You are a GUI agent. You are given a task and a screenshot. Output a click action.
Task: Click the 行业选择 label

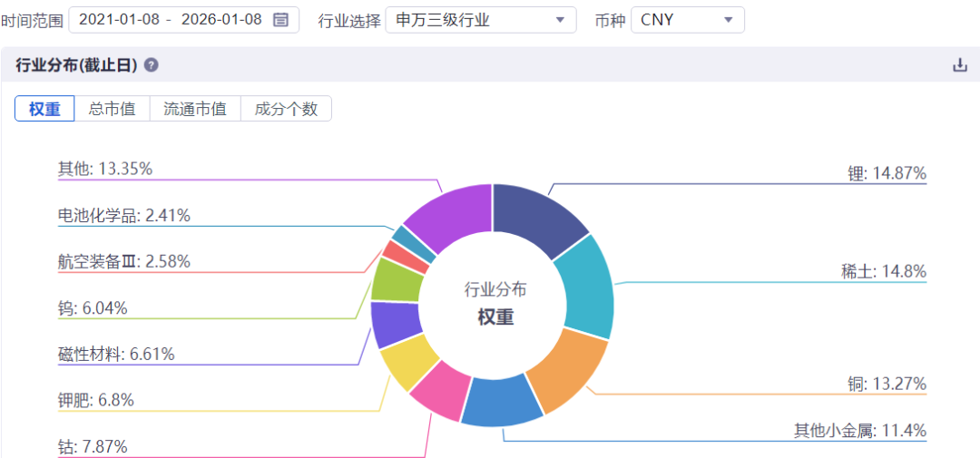(349, 21)
